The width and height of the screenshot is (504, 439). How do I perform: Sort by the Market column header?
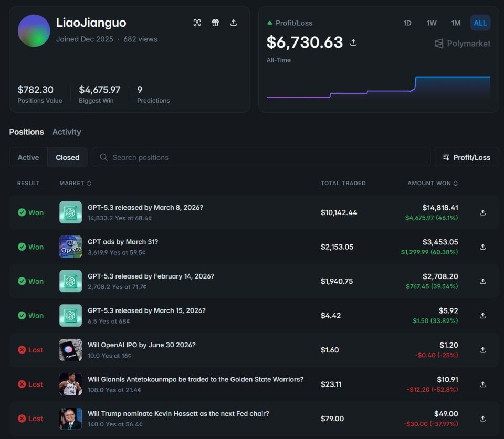click(75, 183)
